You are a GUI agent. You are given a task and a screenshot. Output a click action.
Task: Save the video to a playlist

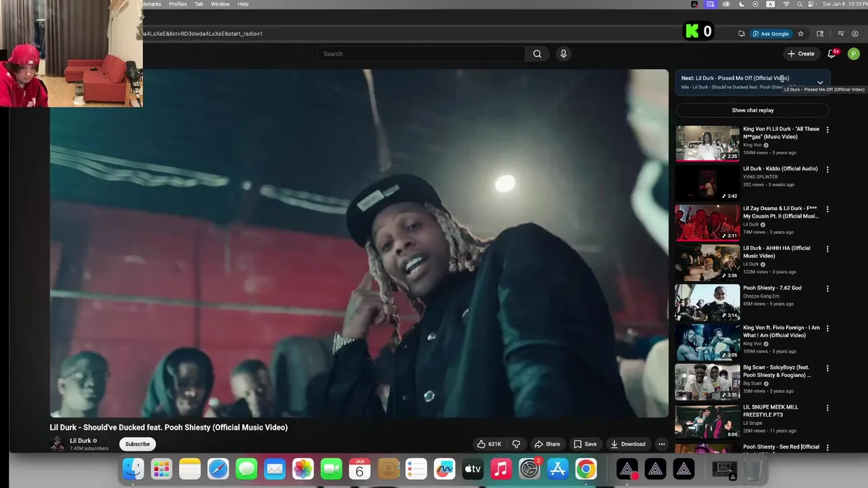click(585, 444)
